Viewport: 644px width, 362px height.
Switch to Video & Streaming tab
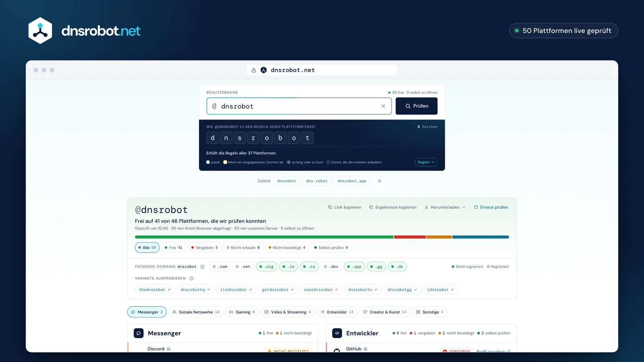coord(288,312)
